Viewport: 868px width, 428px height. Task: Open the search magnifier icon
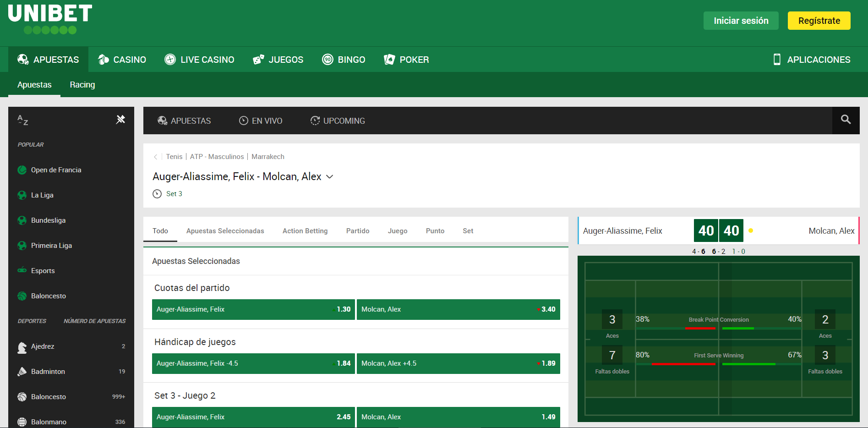846,120
